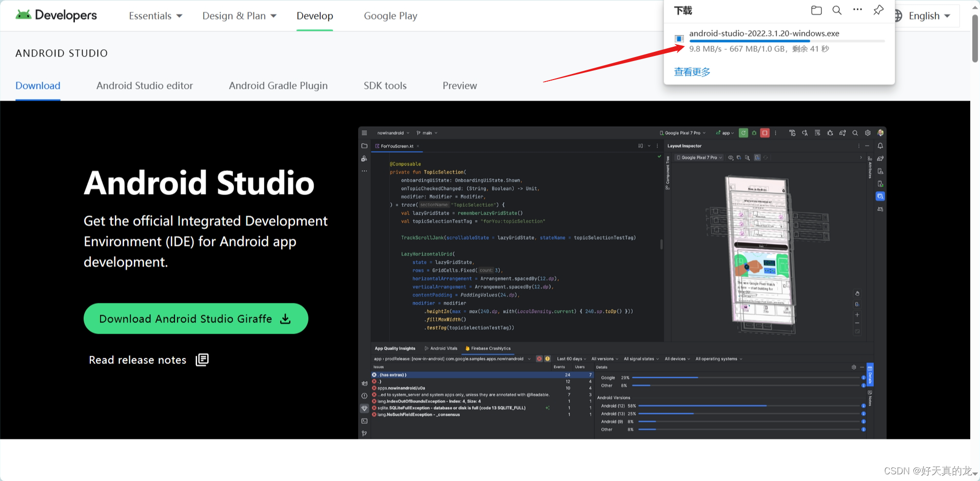
Task: Expand the Essentials menu
Action: (x=155, y=16)
